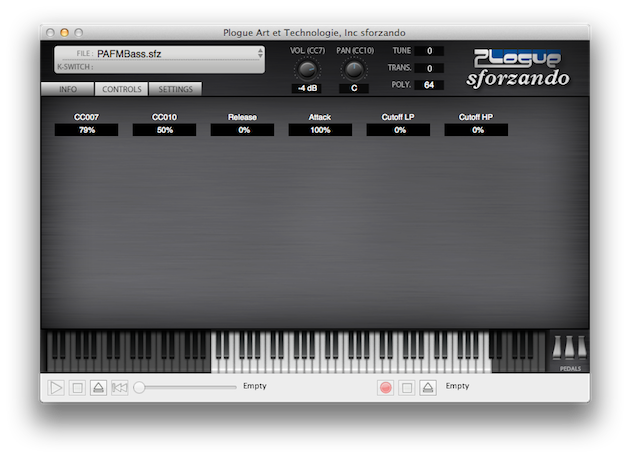Viewport: 630px width, 458px height.
Task: Click the Attack control value 100%
Action: 320,130
